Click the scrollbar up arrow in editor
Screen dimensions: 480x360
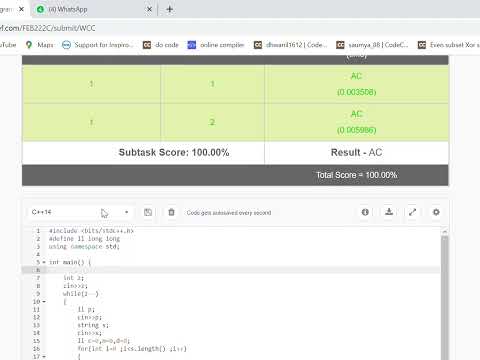click(444, 232)
